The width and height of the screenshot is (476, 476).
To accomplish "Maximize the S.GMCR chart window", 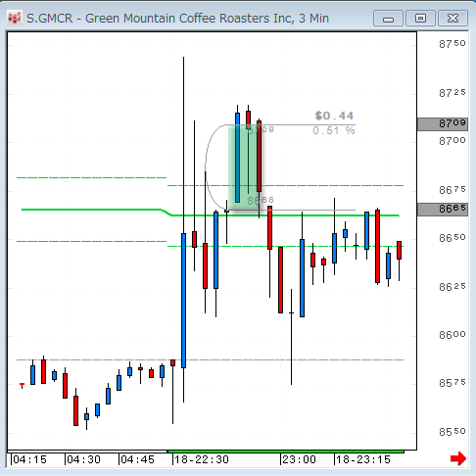I will pyautogui.click(x=420, y=19).
